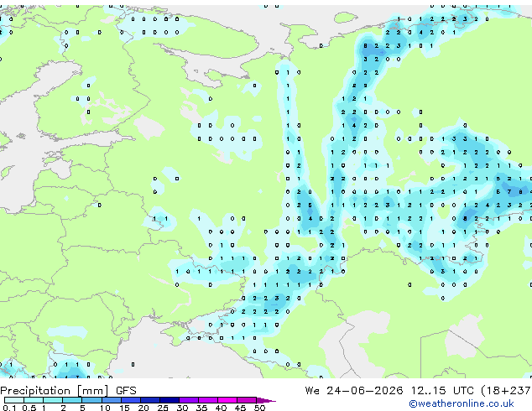This screenshot has height=411, width=532.
Task: Pick the 1–2 mm legend color swatch
Action: [x=53, y=400]
